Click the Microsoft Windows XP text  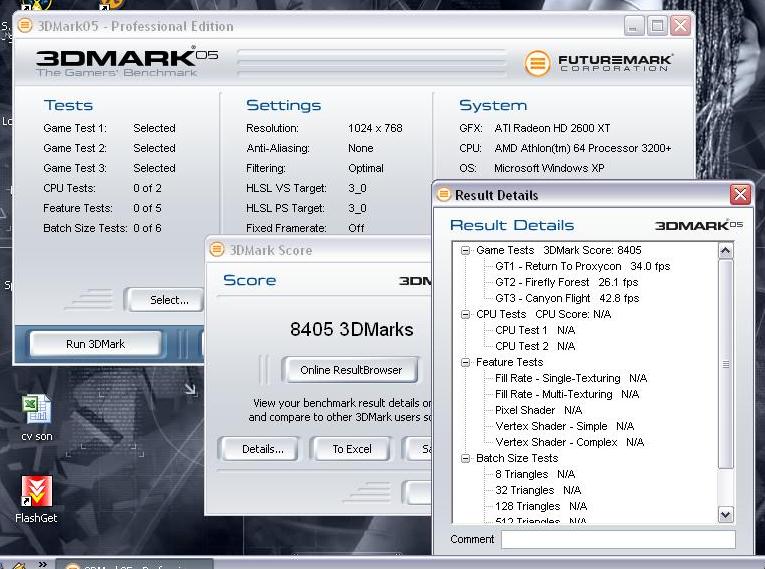[x=549, y=168]
